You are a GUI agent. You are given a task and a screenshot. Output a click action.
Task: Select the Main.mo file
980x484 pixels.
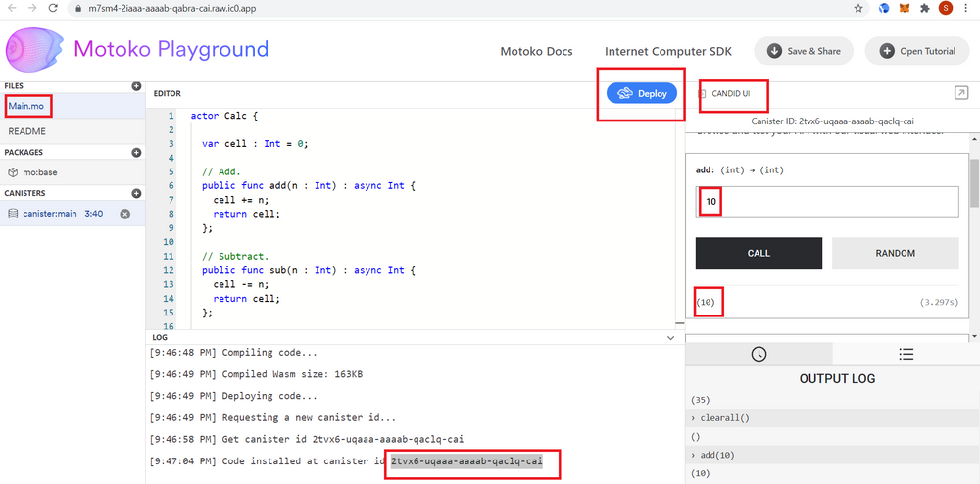point(73,106)
